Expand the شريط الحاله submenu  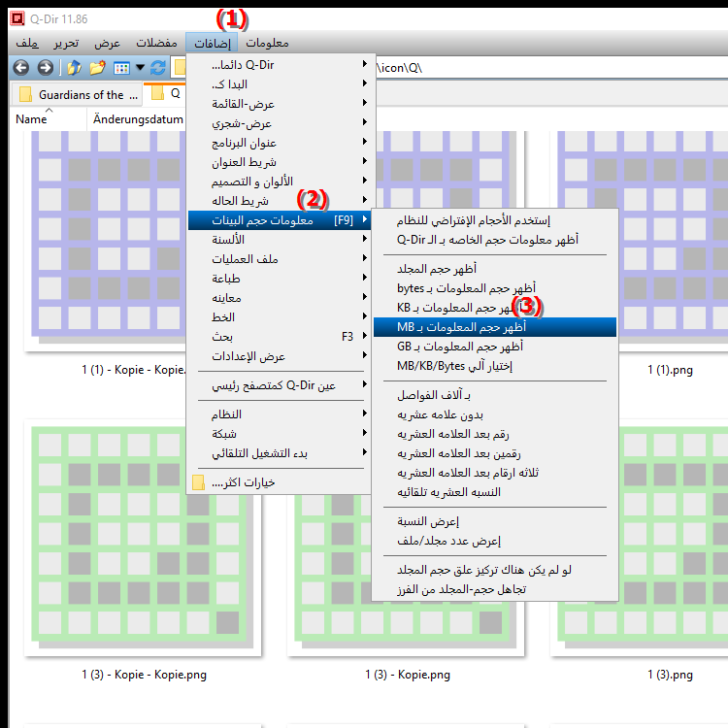click(x=279, y=201)
